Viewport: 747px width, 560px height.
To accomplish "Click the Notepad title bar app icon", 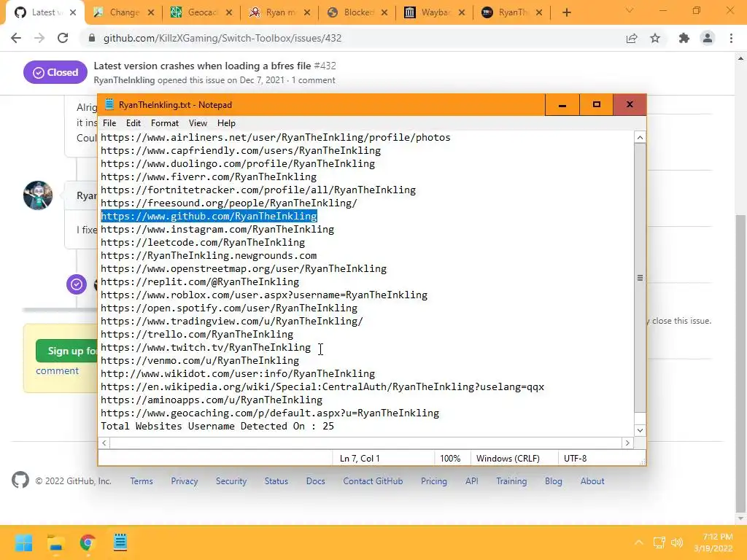I will coord(109,105).
